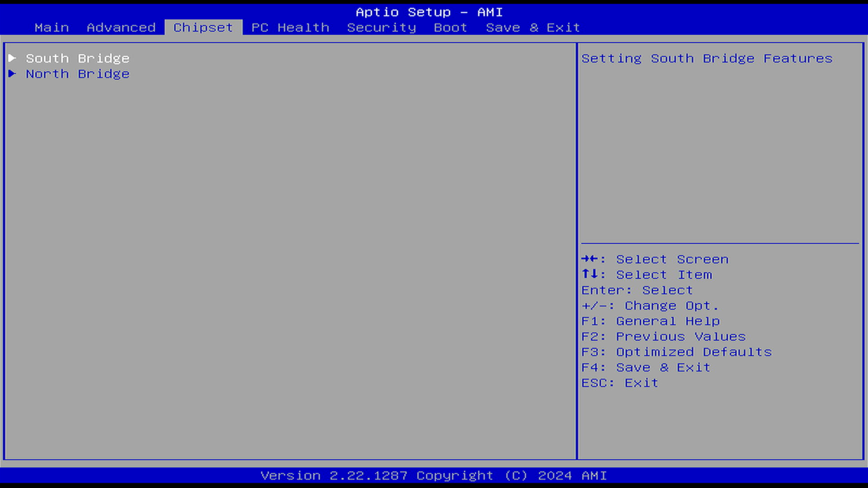Click the F3 Optimized Defaults hint

pyautogui.click(x=677, y=352)
